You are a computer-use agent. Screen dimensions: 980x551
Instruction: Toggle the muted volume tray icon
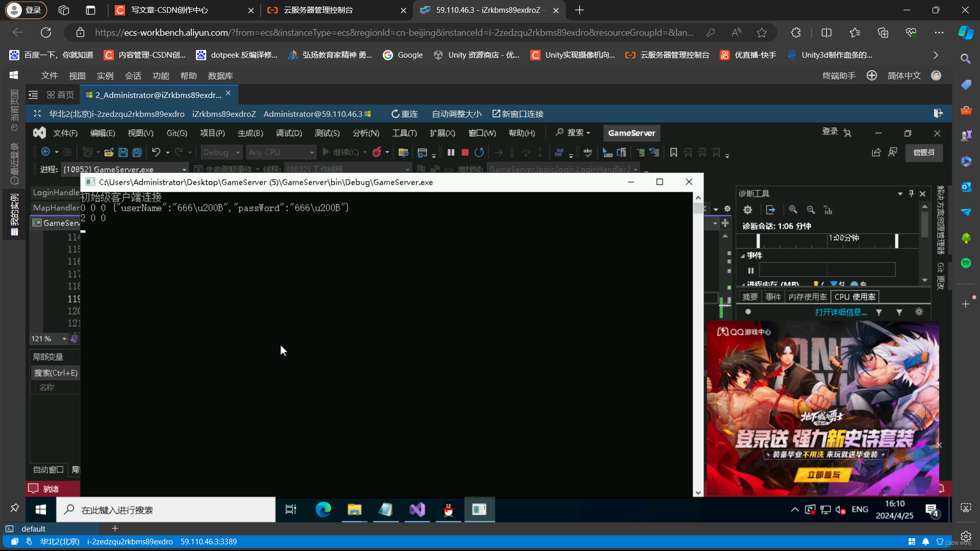point(841,510)
